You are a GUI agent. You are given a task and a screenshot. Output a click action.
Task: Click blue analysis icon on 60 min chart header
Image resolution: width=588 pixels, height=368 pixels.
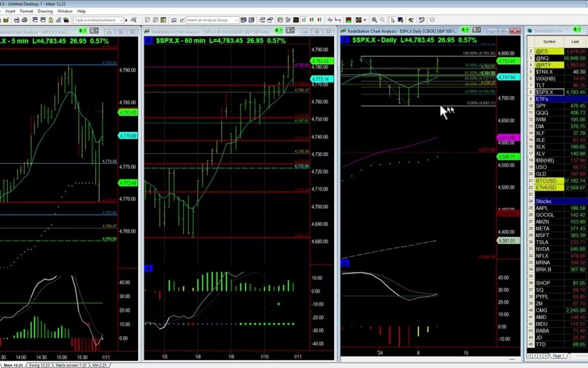pos(149,40)
